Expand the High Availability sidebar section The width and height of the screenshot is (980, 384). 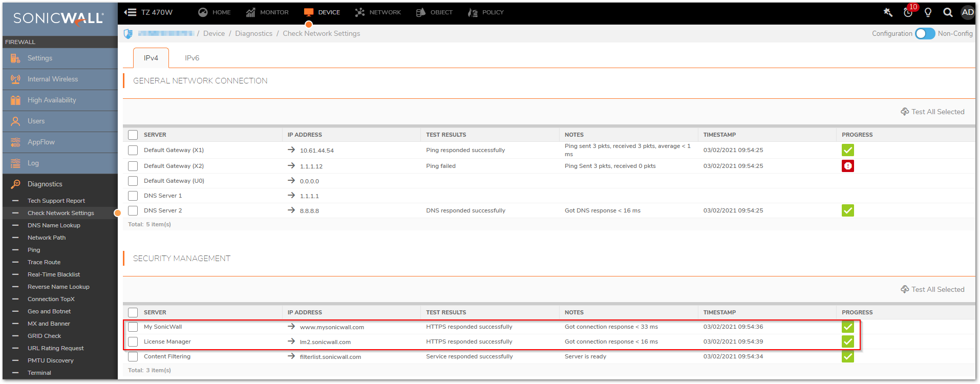[x=52, y=100]
